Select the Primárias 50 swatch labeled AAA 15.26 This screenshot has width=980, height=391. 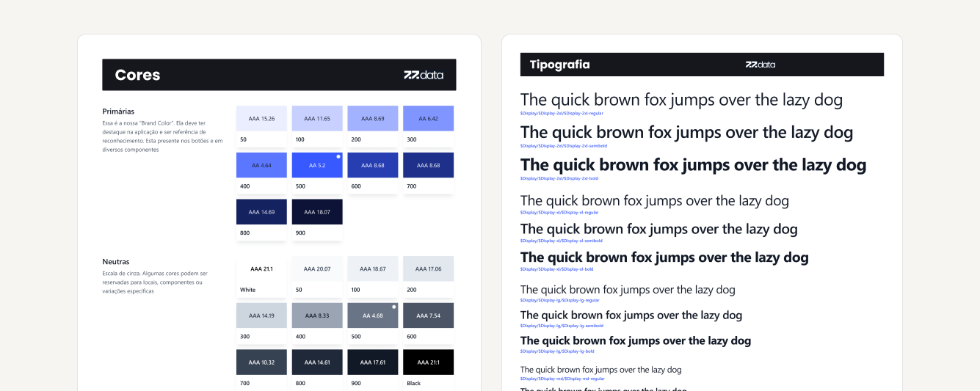point(261,118)
